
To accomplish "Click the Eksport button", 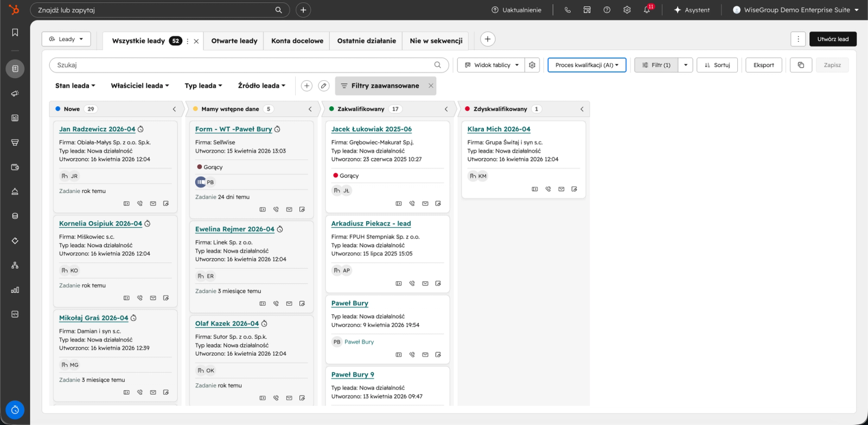I will (x=764, y=65).
